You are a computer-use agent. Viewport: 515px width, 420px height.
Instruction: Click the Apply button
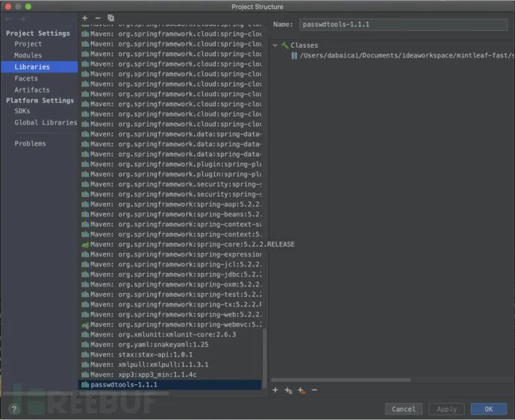click(446, 409)
